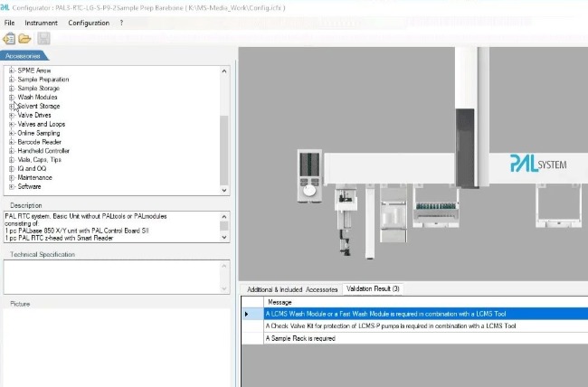Select the Check Valve Kit required message
The image size is (588, 387).
(x=426, y=326)
